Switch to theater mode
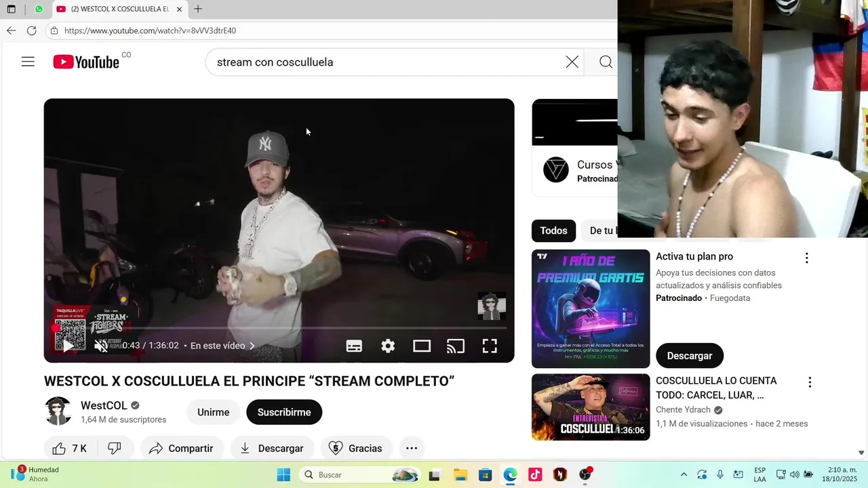This screenshot has width=868, height=488. click(422, 346)
